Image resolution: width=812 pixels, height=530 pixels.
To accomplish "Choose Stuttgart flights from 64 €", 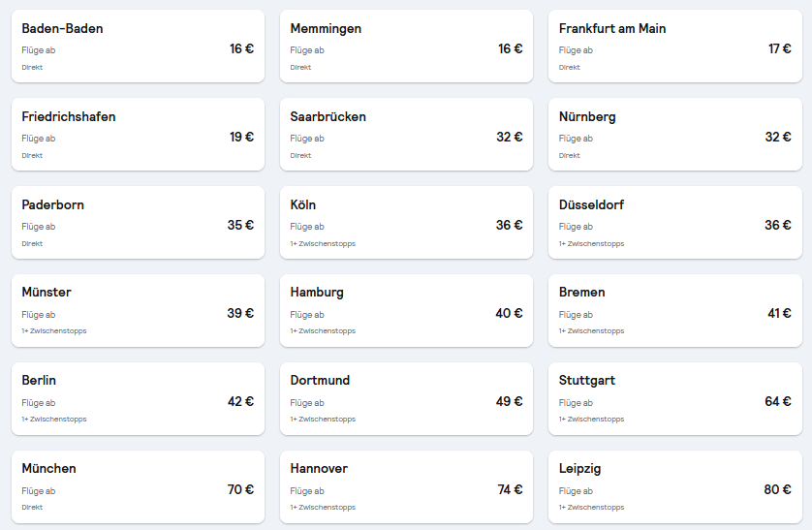I will pos(674,398).
